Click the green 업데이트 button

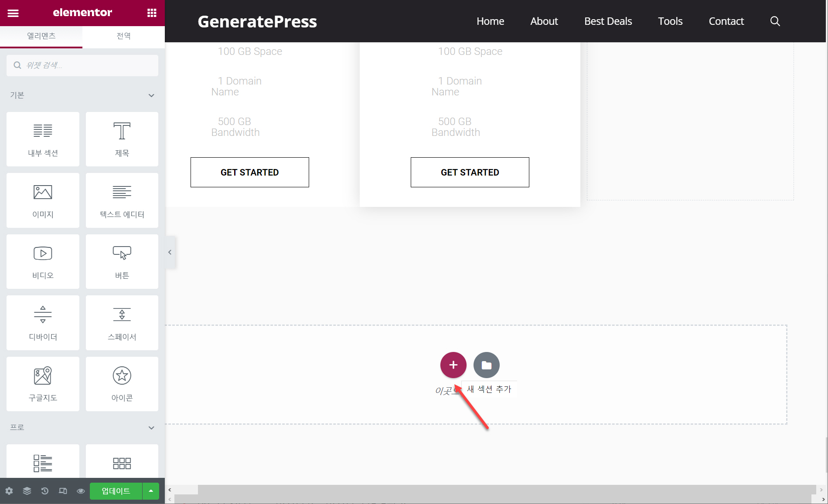(116, 491)
